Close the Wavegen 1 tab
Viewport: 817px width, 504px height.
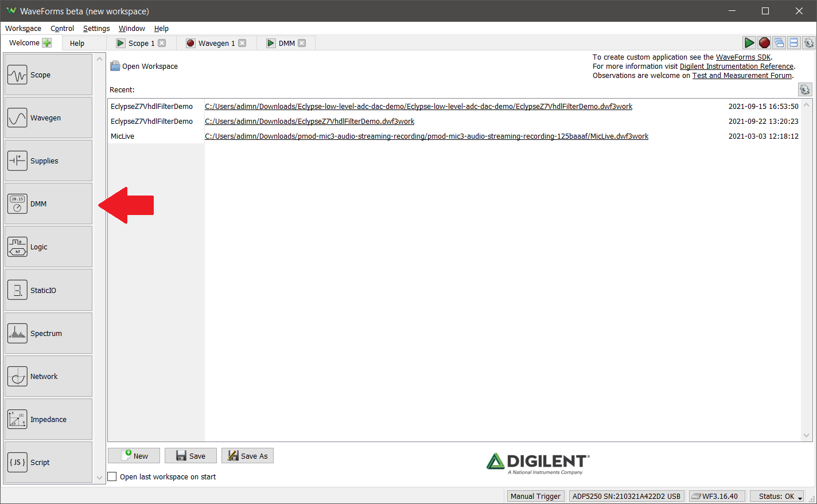pos(242,43)
